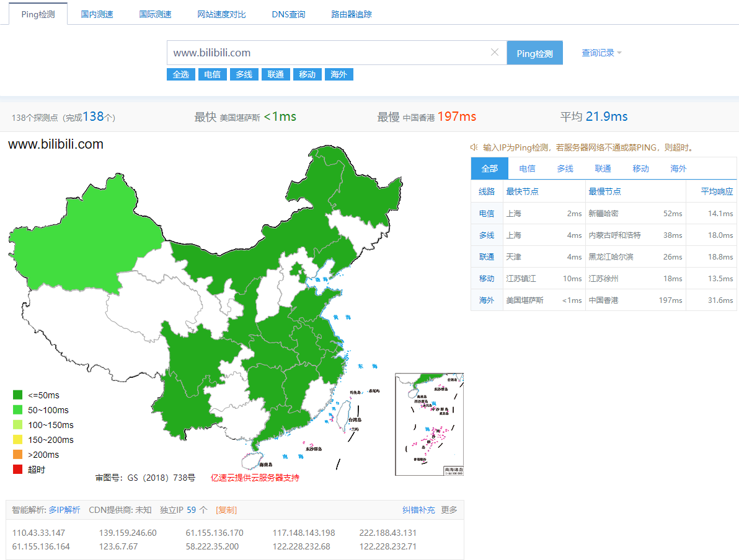Open the 海外 row link in table

click(487, 300)
